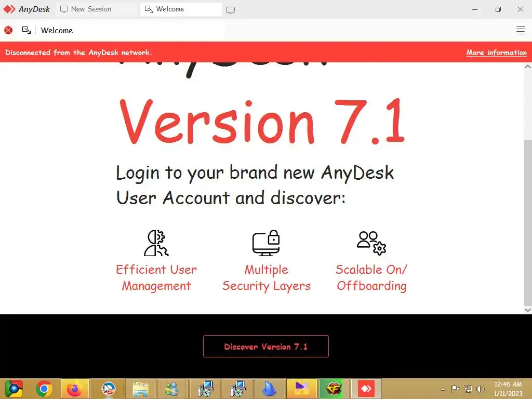Click the scrollbar down arrow
The image size is (532, 399).
528,310
